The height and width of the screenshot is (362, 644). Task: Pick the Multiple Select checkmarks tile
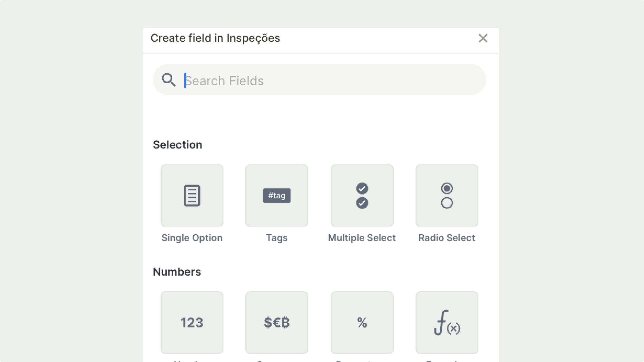click(x=362, y=195)
